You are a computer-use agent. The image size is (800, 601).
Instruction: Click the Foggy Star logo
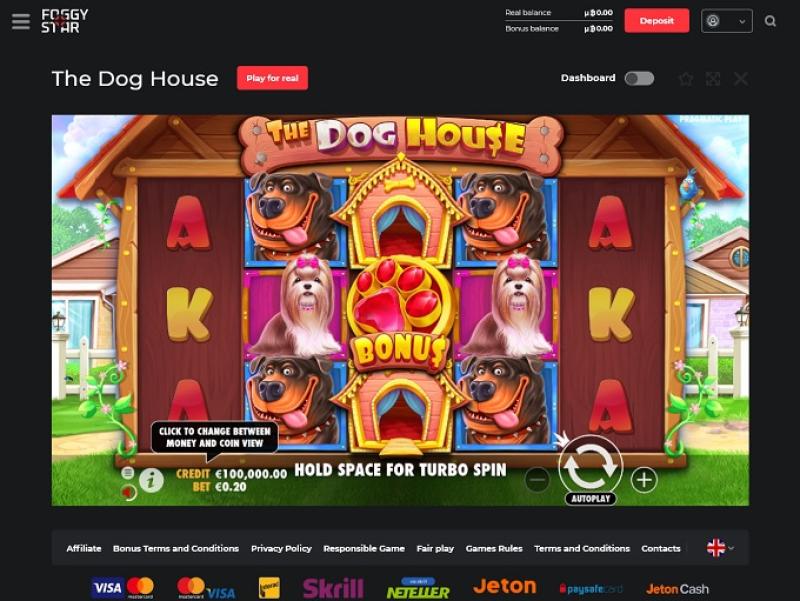[64, 21]
